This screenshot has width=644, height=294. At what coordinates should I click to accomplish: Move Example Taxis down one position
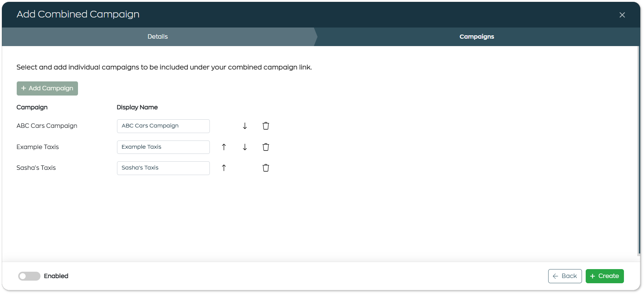(245, 147)
